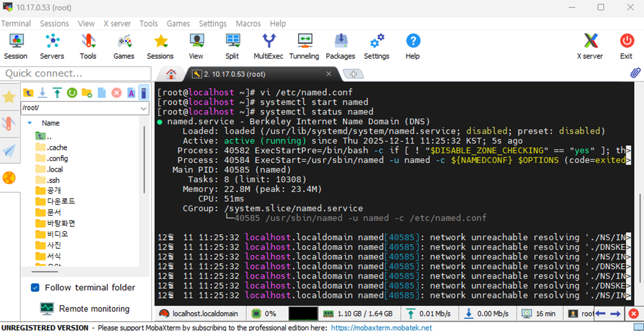The height and width of the screenshot is (331, 644).
Task: Expand the /root/ path dropdown
Action: click(x=143, y=108)
